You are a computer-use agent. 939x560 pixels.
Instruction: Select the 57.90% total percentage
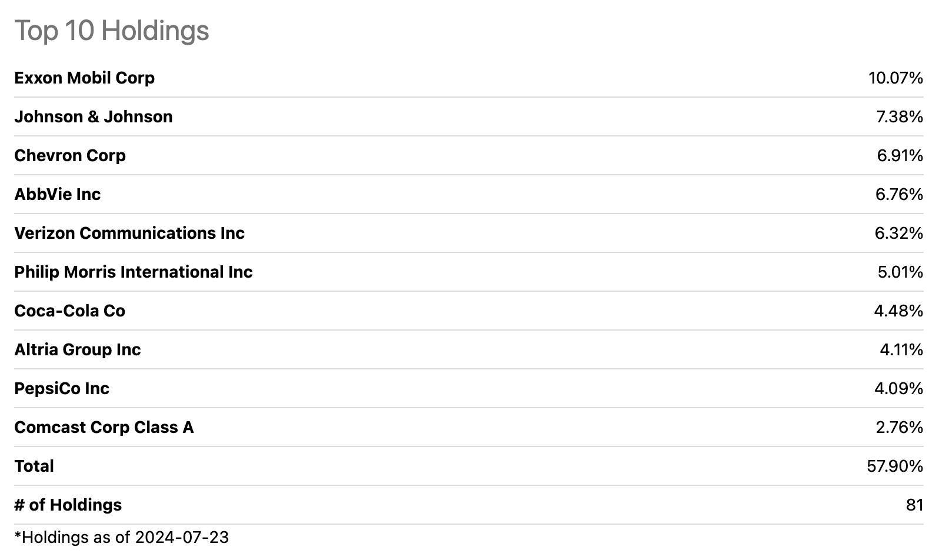click(894, 466)
